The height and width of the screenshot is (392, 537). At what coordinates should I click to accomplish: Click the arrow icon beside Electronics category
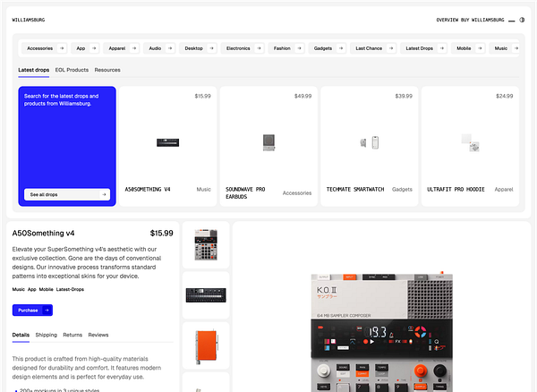259,48
